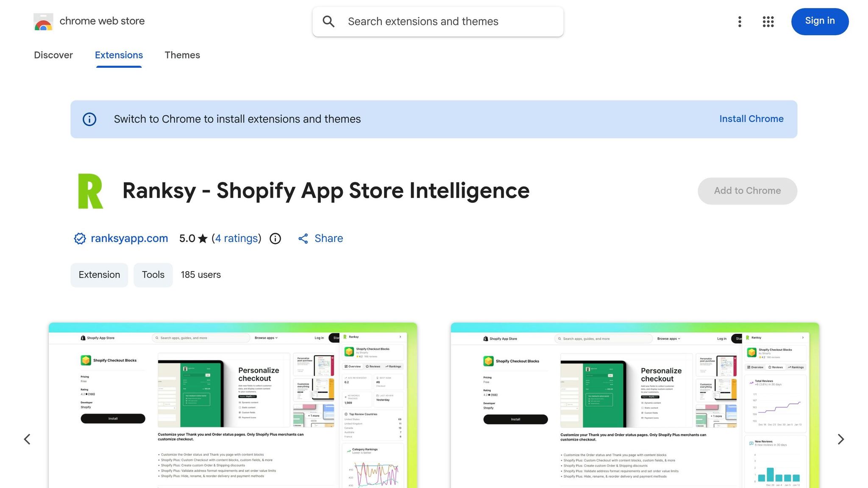Click the chrome web store title text
The image size is (868, 488).
(x=102, y=21)
